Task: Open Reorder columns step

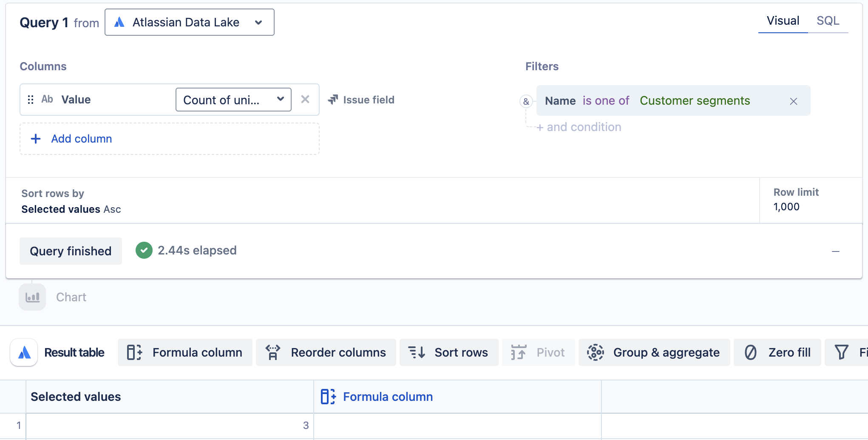Action: pos(326,352)
